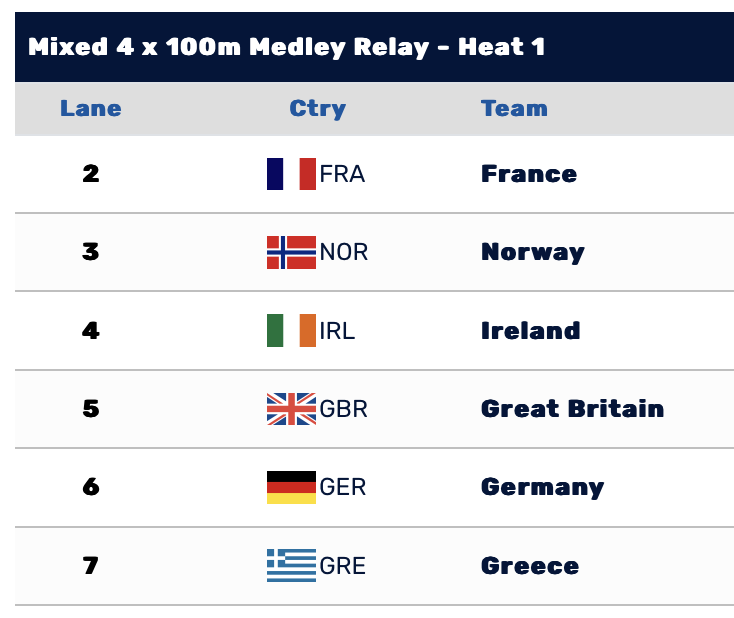Click the Ireland flag icon
The image size is (734, 618).
click(x=291, y=331)
